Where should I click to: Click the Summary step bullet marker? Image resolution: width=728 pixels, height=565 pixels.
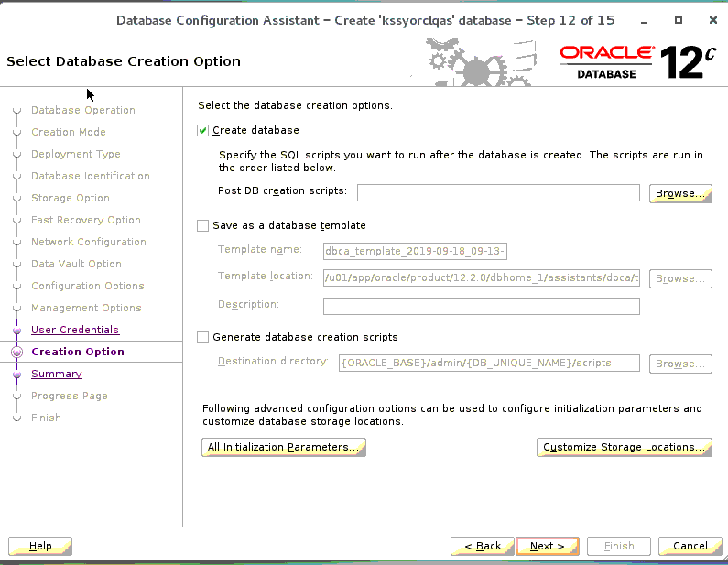coord(16,374)
